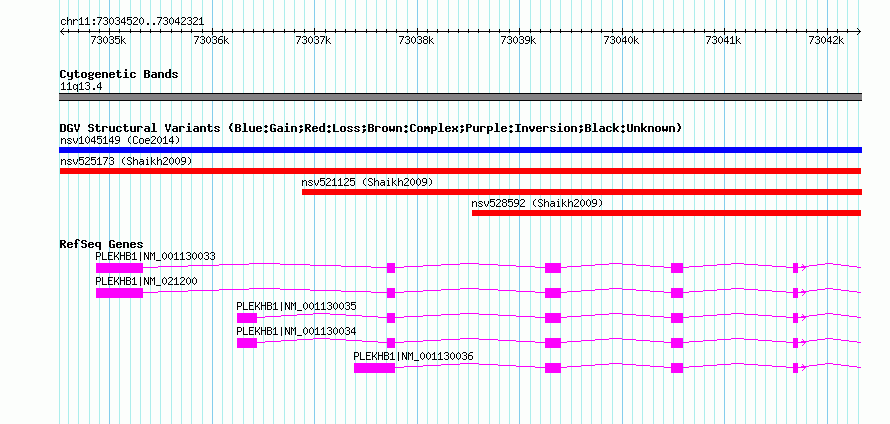
Task: Click the Cytogenetic Bands track title
Action: click(119, 74)
